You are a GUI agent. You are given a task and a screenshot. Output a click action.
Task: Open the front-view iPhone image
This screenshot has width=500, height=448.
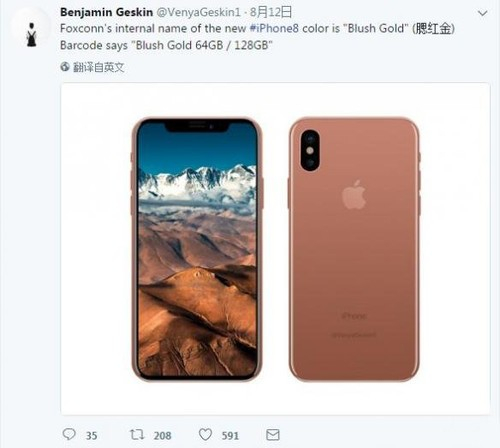point(197,249)
